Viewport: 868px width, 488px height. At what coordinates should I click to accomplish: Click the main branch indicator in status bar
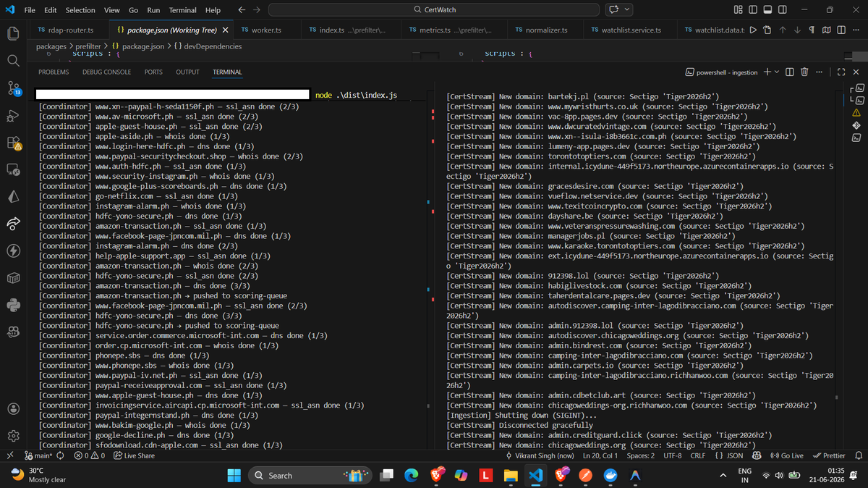tap(37, 455)
